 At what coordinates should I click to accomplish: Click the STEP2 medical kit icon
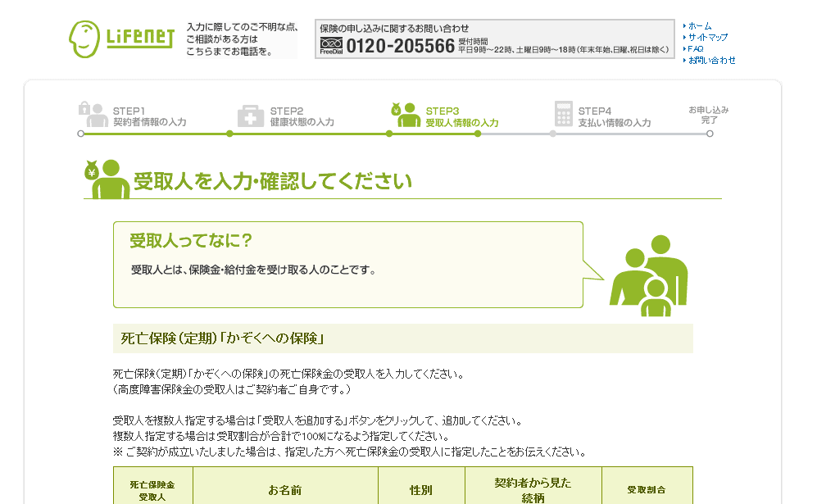coord(251,116)
